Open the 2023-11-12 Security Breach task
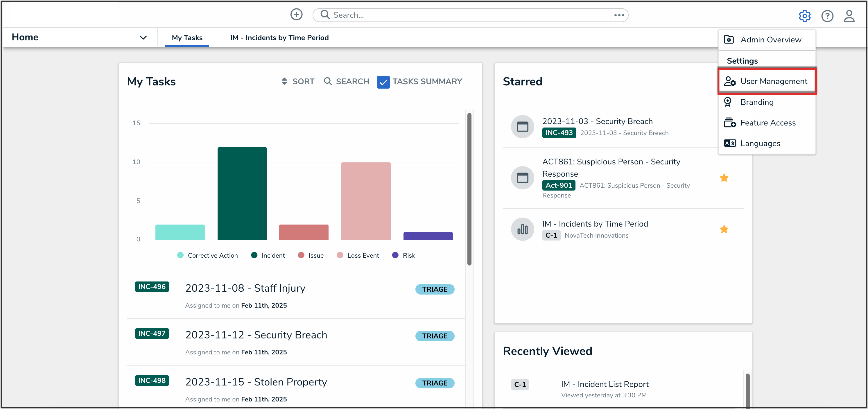The height and width of the screenshot is (409, 868). tap(256, 335)
